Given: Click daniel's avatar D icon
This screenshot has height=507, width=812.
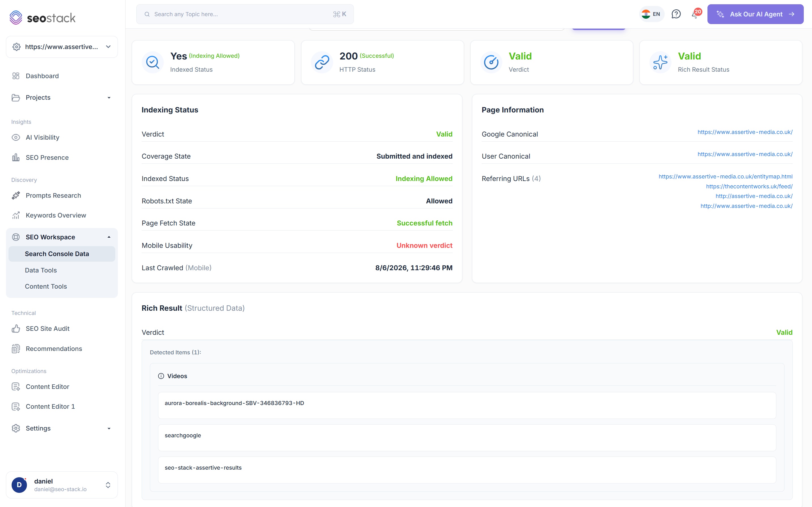Looking at the screenshot, I should tap(19, 485).
